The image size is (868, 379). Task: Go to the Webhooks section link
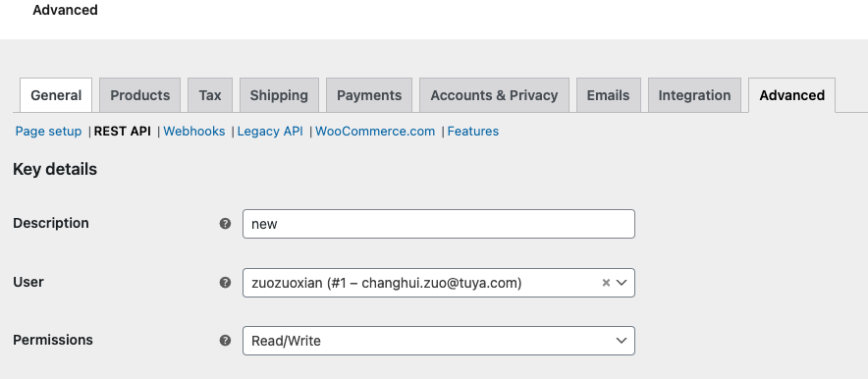[194, 132]
